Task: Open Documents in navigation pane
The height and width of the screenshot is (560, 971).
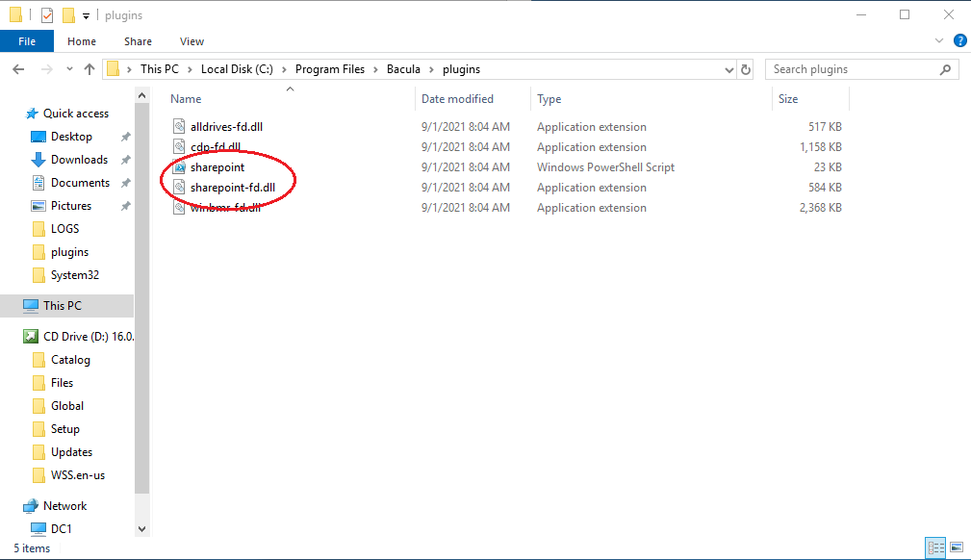Action: coord(80,183)
